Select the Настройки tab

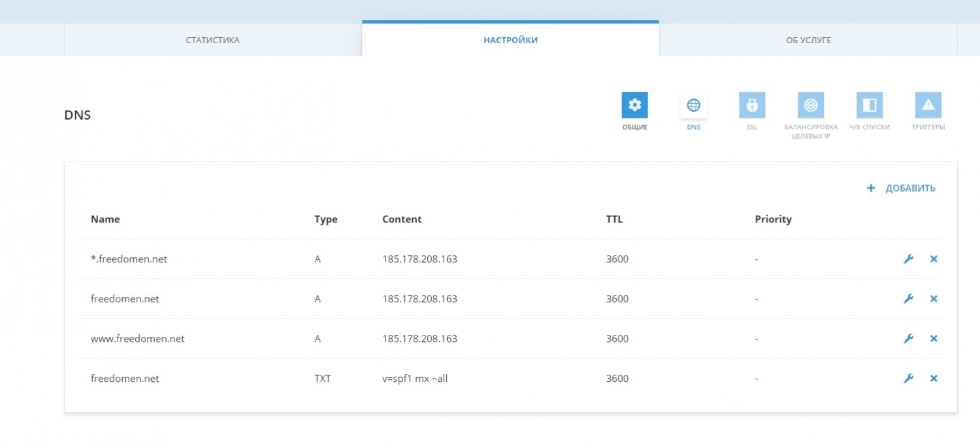[510, 41]
